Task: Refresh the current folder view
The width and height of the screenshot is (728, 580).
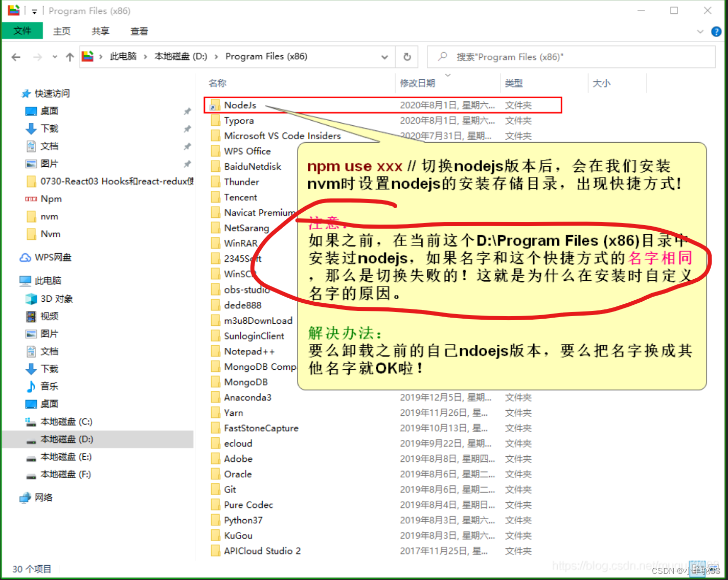Action: 407,57
